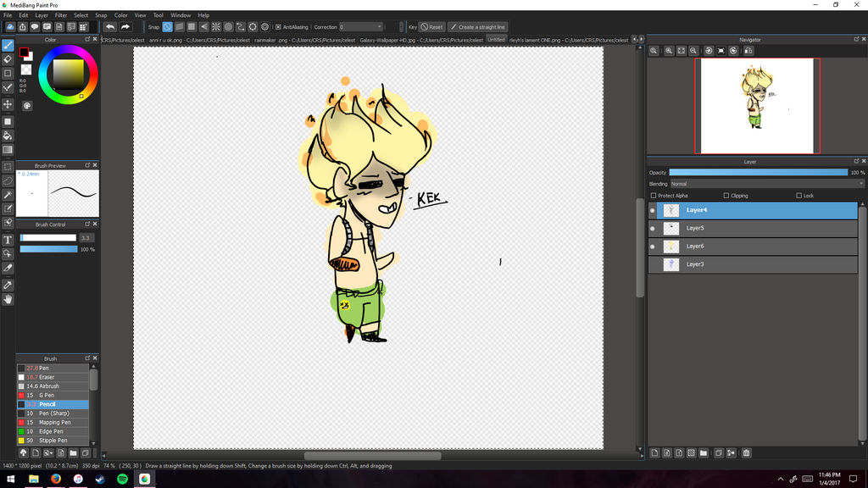The image size is (868, 488).
Task: Zoom out using the Navigator minus icon
Action: tap(693, 51)
